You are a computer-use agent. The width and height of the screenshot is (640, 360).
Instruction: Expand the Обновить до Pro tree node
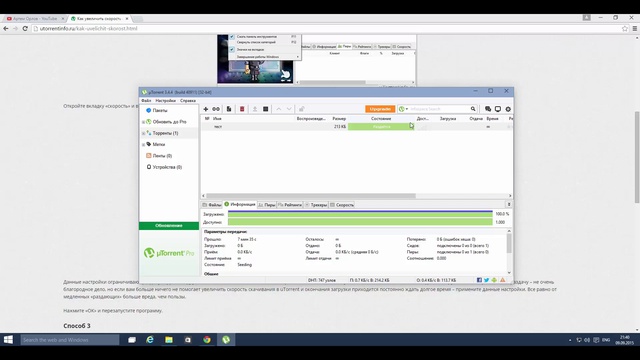[x=143, y=122]
